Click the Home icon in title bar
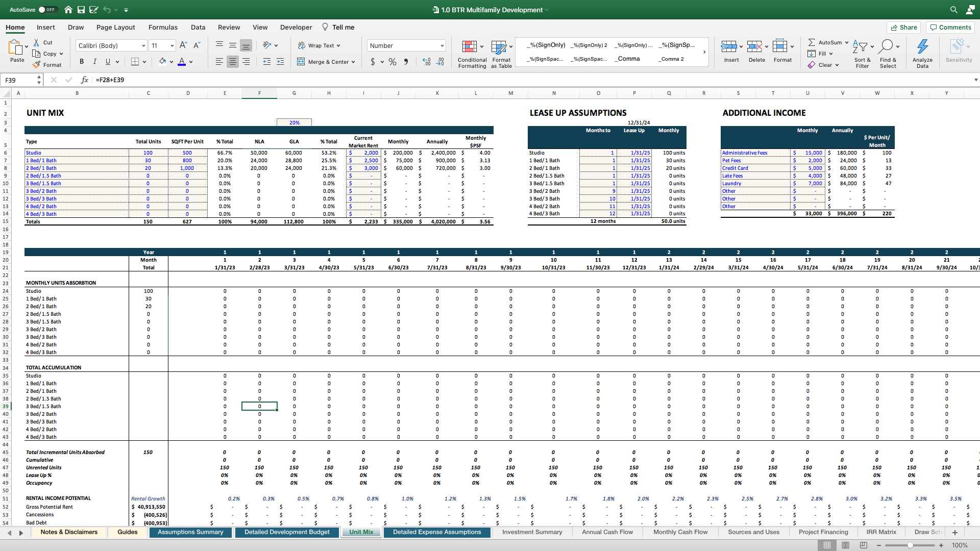 tap(68, 10)
